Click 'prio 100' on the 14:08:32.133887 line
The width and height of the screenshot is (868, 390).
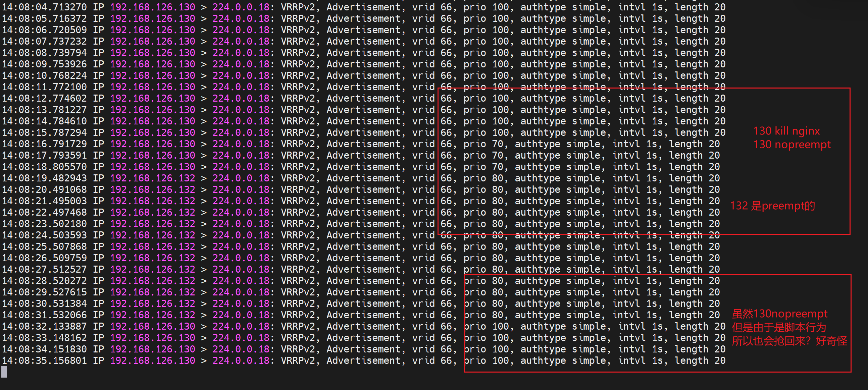click(x=486, y=326)
